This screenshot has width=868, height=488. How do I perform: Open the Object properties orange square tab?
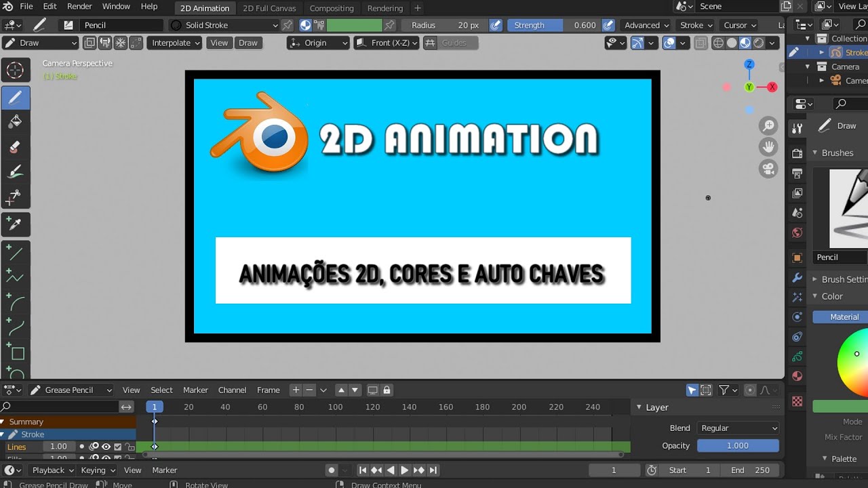797,258
